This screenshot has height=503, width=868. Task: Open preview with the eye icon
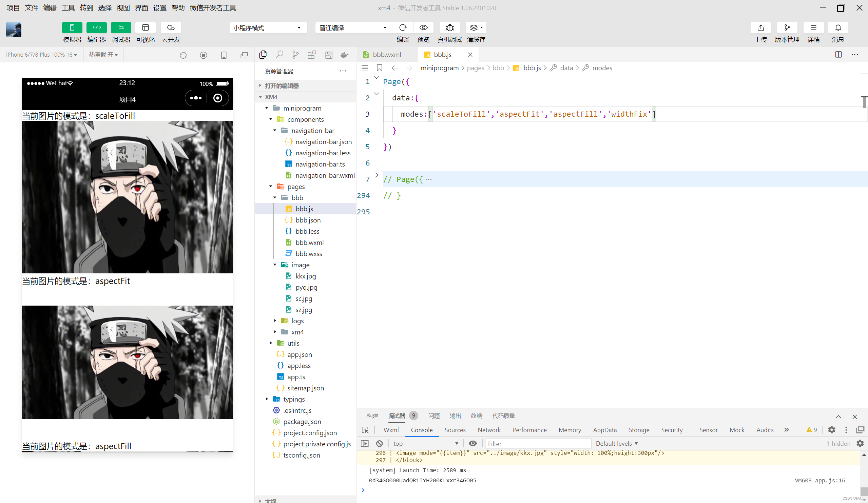click(423, 27)
